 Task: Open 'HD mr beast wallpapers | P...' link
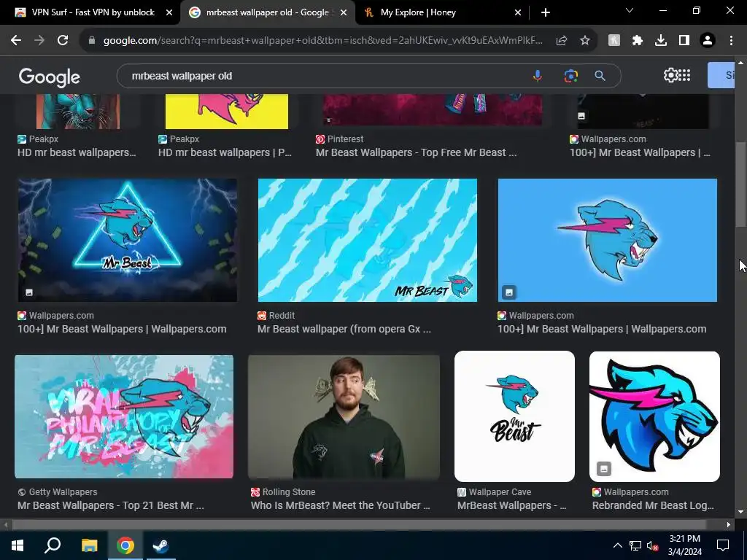tap(225, 153)
